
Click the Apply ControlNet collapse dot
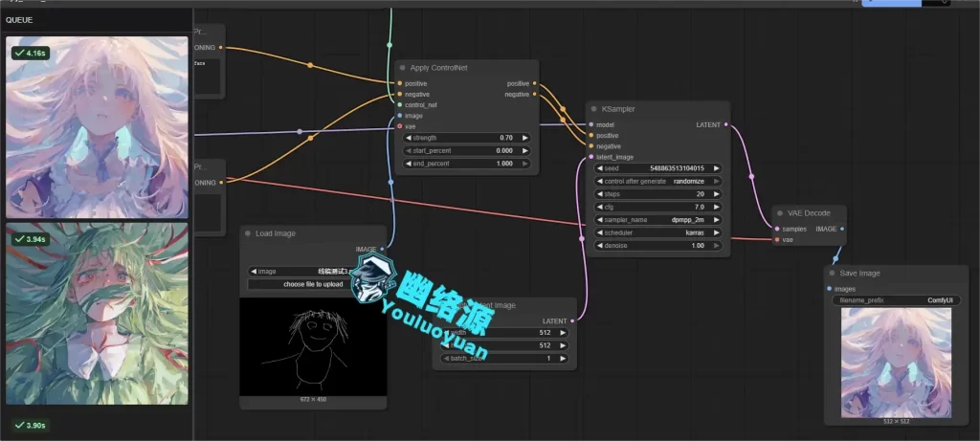(403, 68)
